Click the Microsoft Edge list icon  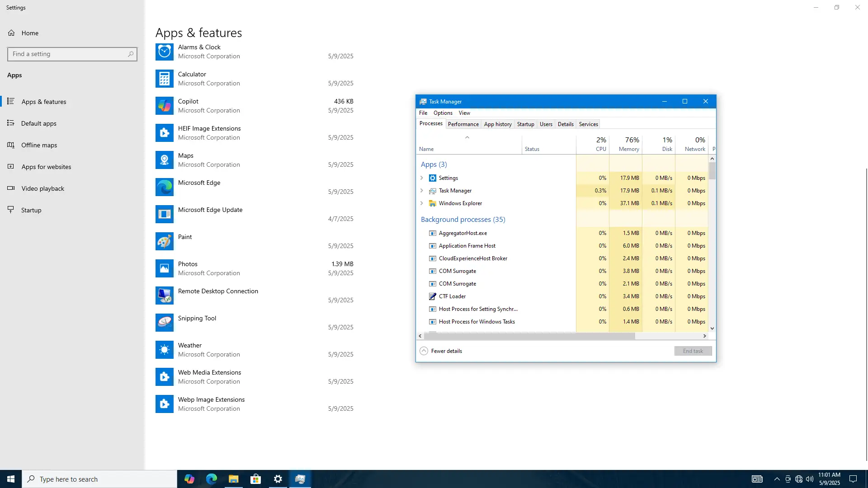164,187
